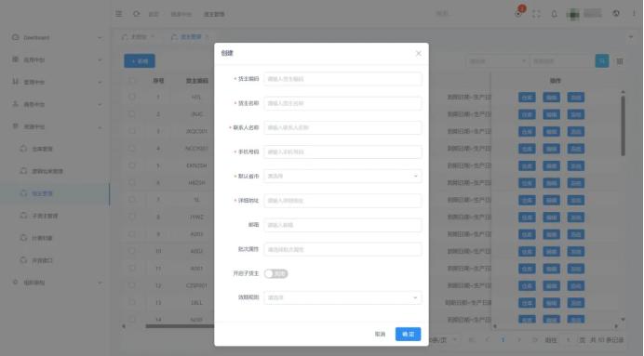Click the 货主编码 input field
This screenshot has width=644, height=356.
click(342, 79)
